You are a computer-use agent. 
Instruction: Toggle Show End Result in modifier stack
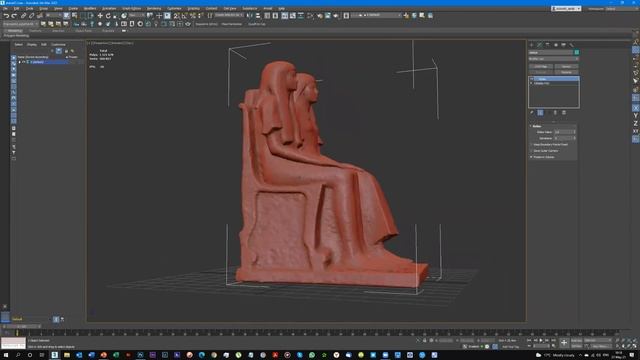(x=540, y=113)
